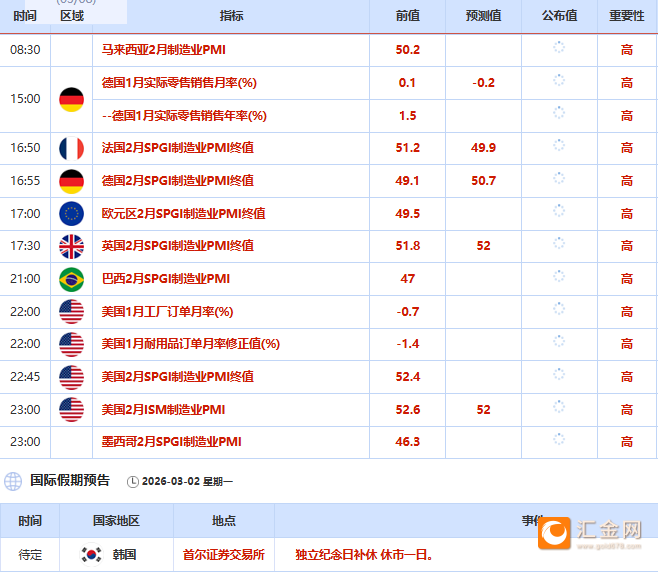
Task: Click the 地点 header in holiday table
Action: point(224,521)
